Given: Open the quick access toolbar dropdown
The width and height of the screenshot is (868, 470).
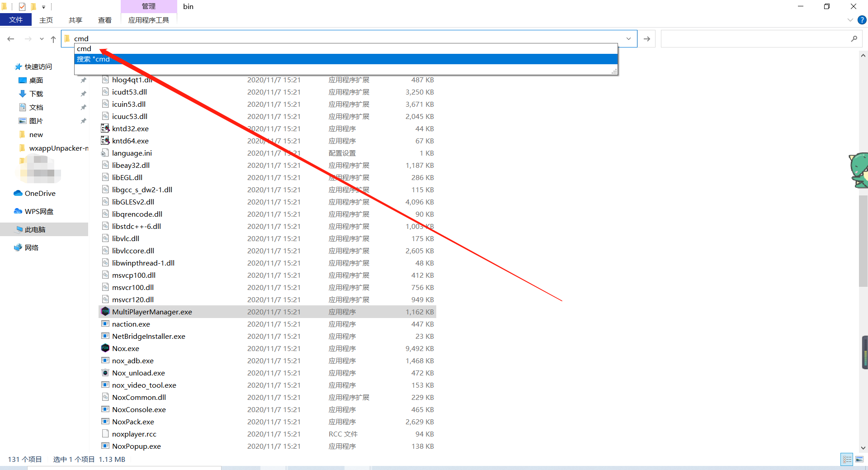Looking at the screenshot, I should [43, 7].
